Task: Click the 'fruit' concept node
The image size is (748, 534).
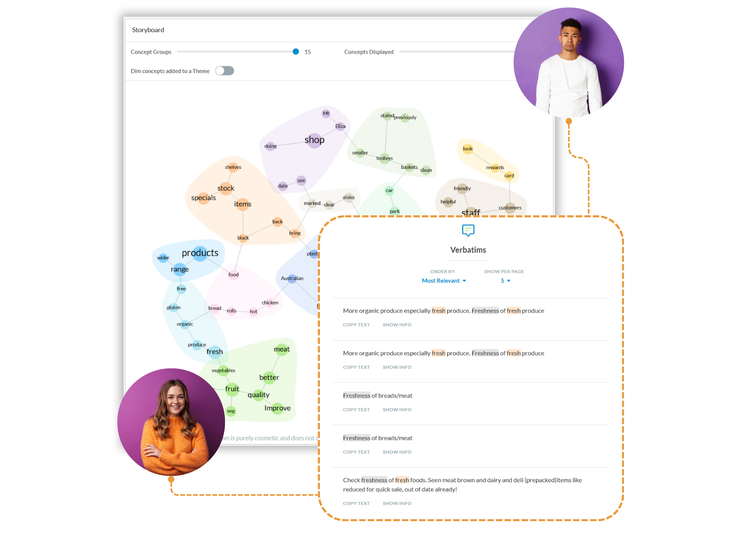Action: pos(232,388)
